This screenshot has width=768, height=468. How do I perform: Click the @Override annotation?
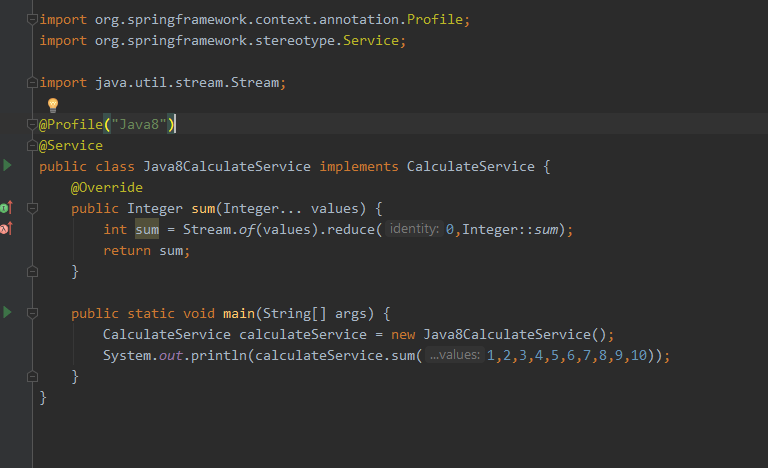[107, 188]
